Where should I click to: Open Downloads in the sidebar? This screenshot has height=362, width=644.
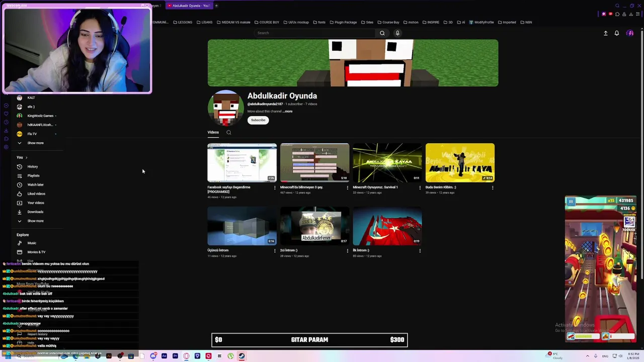[x=35, y=212]
